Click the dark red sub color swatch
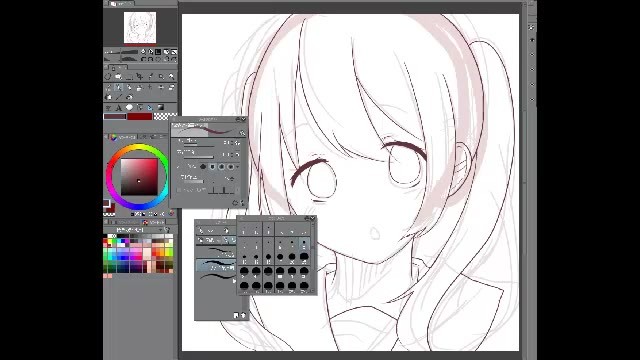The height and width of the screenshot is (360, 640). (x=140, y=117)
